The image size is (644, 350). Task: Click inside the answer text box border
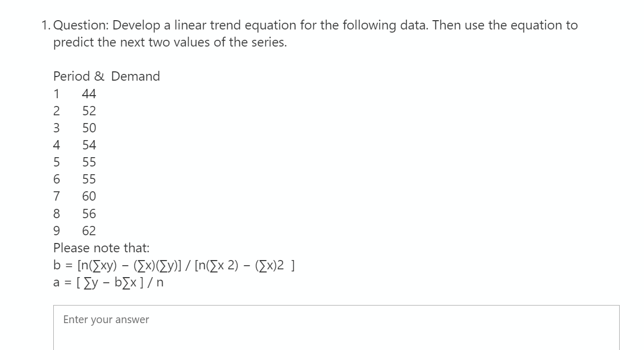336,326
